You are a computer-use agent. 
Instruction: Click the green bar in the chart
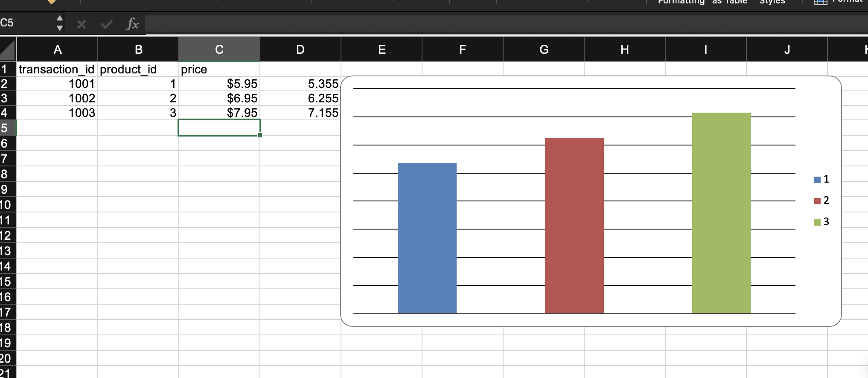(x=722, y=213)
